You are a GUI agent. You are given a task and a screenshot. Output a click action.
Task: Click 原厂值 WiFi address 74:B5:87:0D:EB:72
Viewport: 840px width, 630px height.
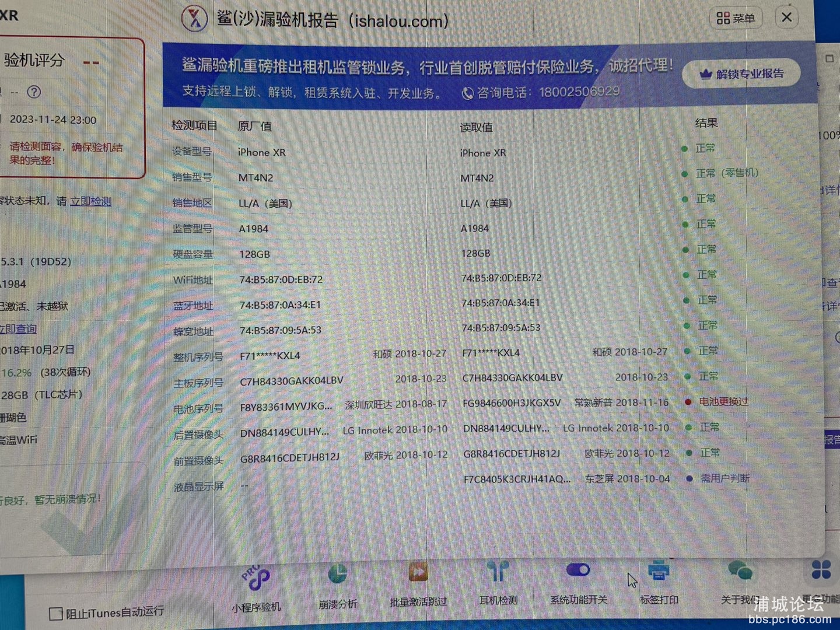click(281, 279)
